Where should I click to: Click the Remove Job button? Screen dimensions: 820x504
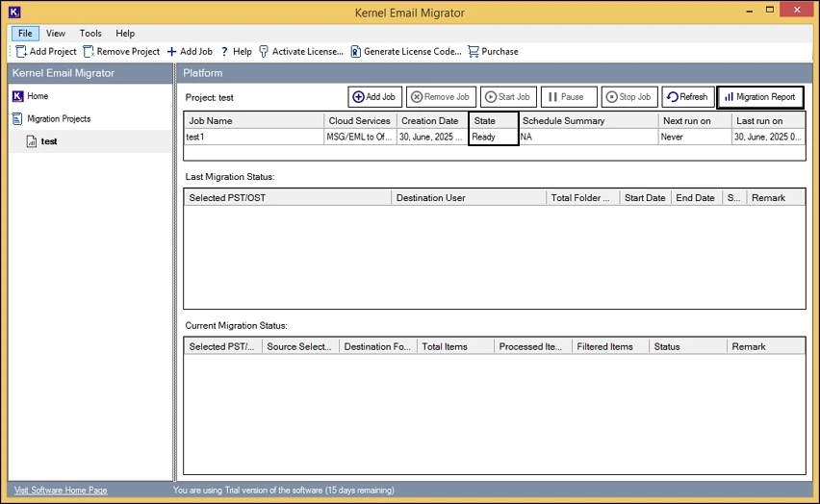[441, 97]
